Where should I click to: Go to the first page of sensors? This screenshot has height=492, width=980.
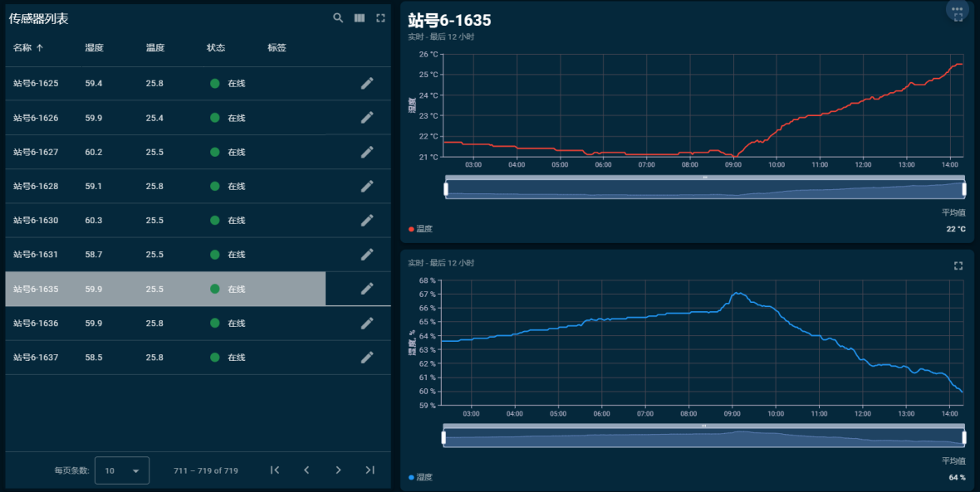tap(275, 470)
